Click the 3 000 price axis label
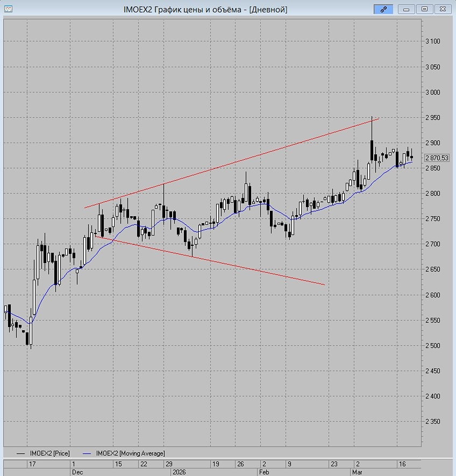Screen dimensions: 456x476 (433, 93)
